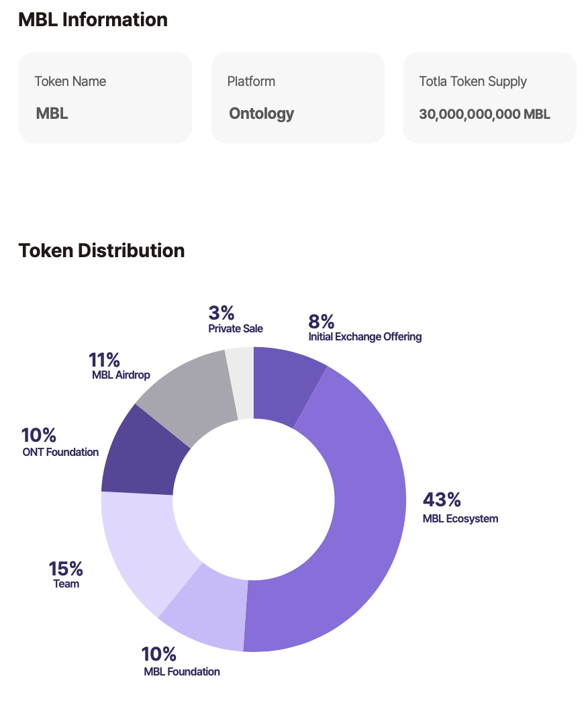Viewport: 588px width, 701px height.
Task: Select the Private Sale 3% chart slice
Action: pyautogui.click(x=240, y=383)
